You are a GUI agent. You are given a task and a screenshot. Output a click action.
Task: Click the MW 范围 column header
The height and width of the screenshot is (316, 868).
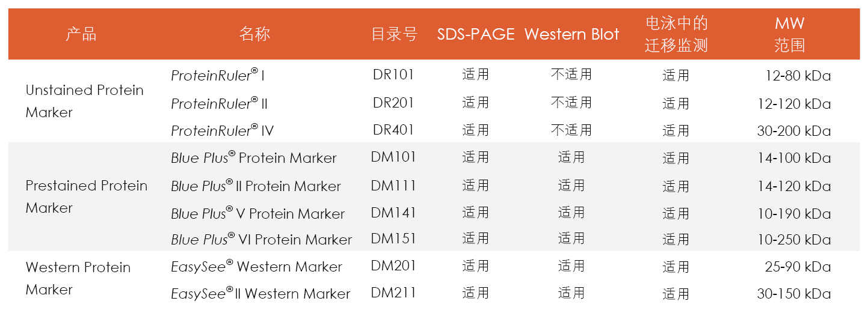789,34
